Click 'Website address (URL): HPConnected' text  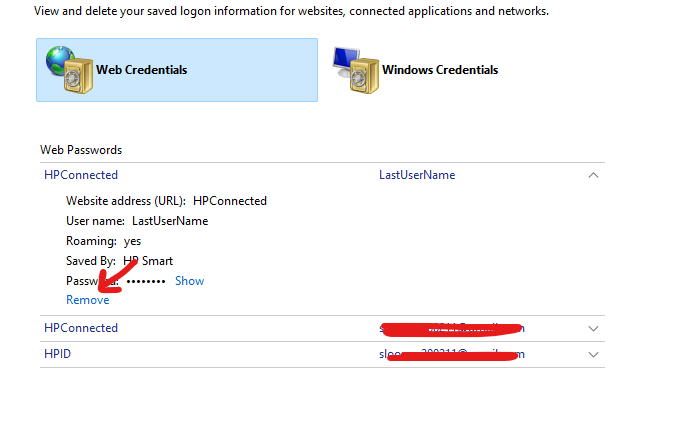[x=166, y=201]
